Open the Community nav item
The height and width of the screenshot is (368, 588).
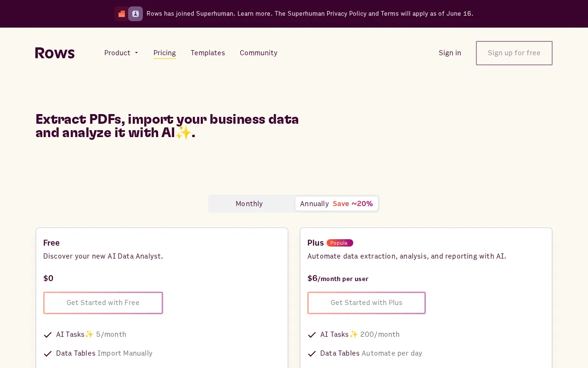(x=259, y=53)
